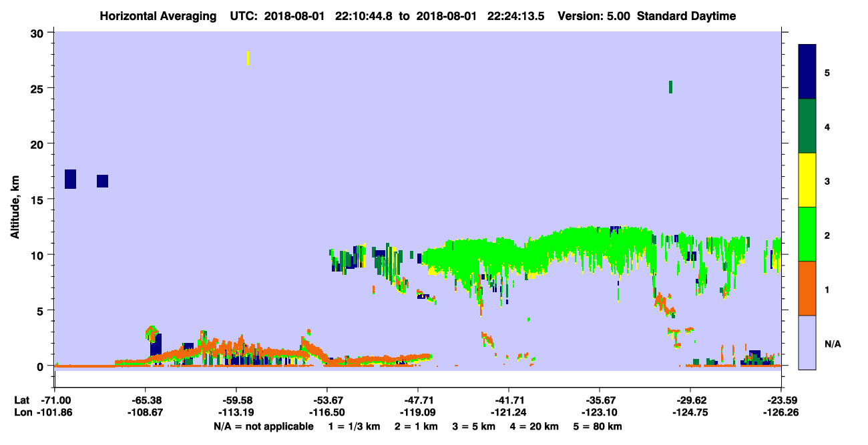Image resolution: width=868 pixels, height=445 pixels.
Task: Click the 'Lat' row label
Action: pyautogui.click(x=21, y=400)
